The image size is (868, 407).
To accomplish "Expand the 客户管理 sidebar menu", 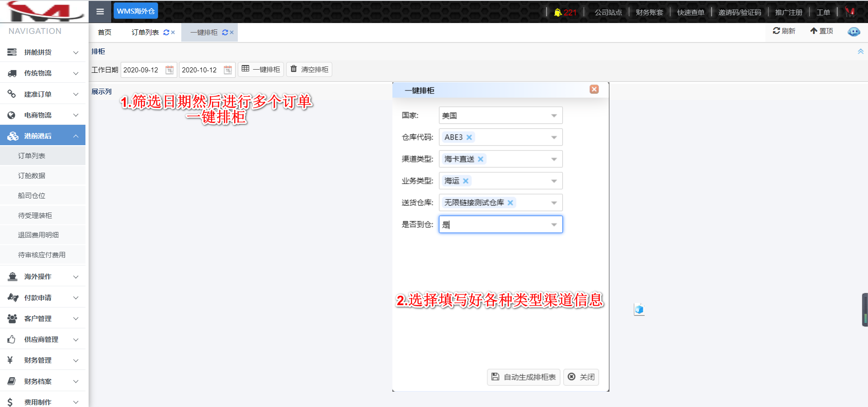I will pos(42,318).
